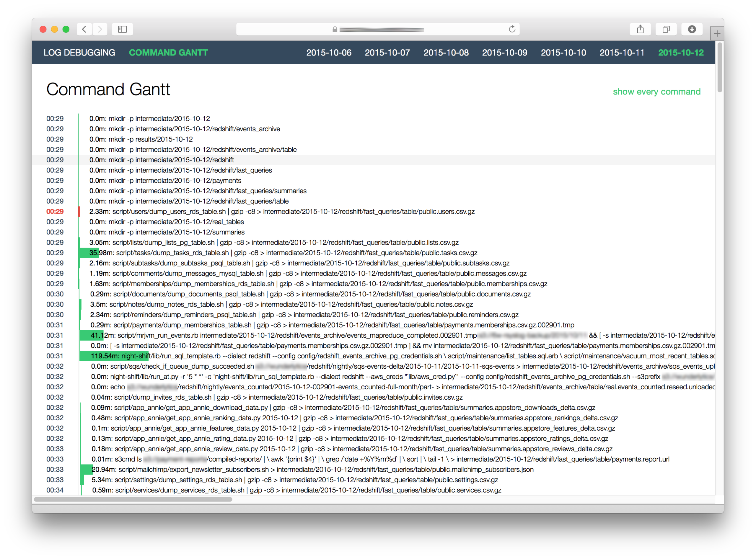Open date 2015-10-09
Viewport: 756px width, 559px height.
coord(504,53)
